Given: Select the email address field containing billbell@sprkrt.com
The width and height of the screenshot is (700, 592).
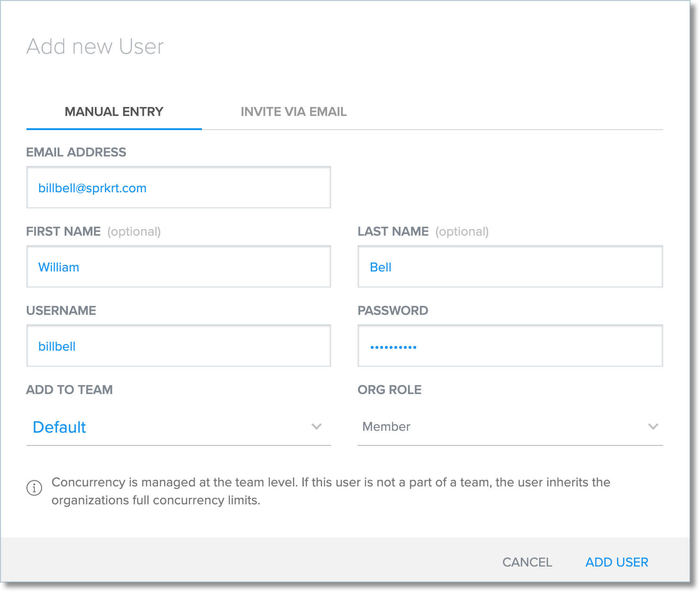Looking at the screenshot, I should tap(178, 188).
